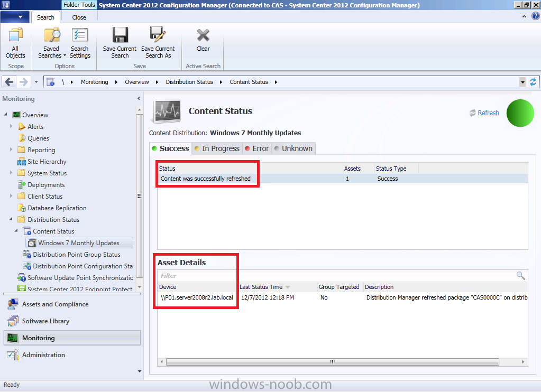
Task: Collapse the Content Status tree node
Action: [x=16, y=231]
